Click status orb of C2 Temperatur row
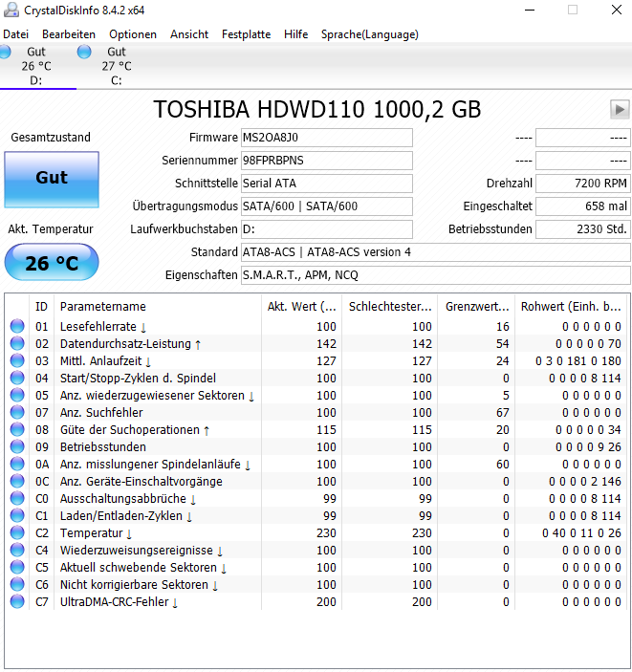 tap(17, 532)
